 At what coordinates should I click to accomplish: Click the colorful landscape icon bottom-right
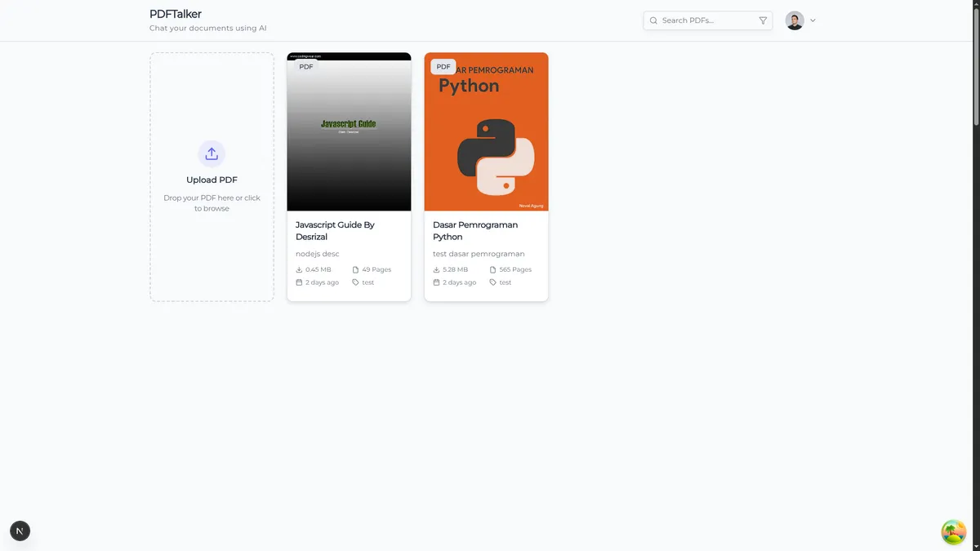coord(953,532)
